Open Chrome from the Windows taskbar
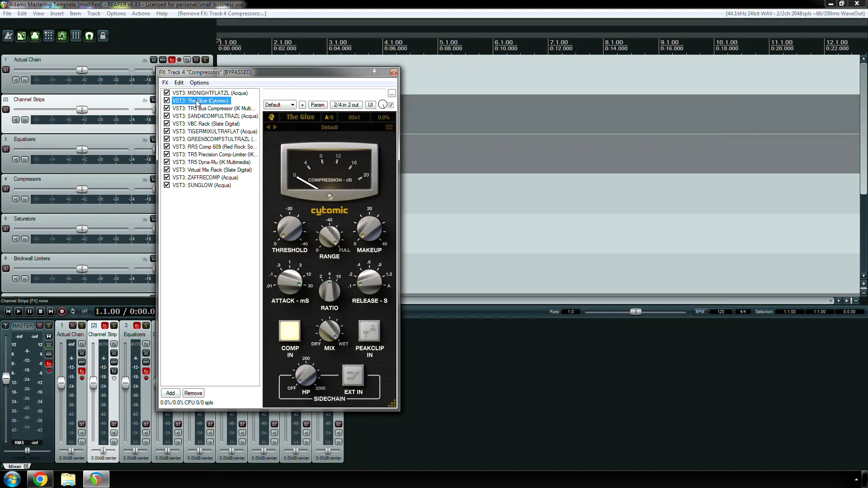 [40, 479]
